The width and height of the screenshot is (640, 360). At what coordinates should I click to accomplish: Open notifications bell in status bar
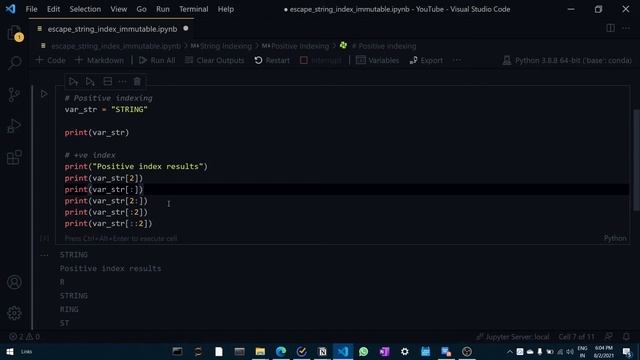tap(626, 337)
